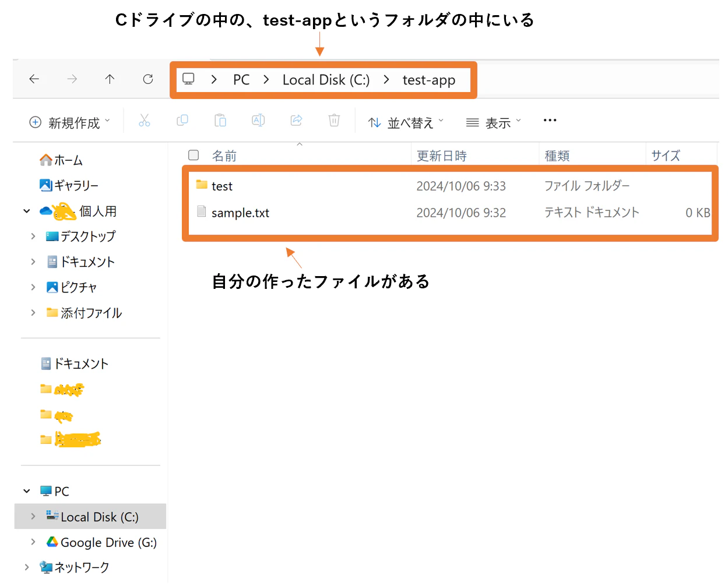This screenshot has width=728, height=586.
Task: Toggle the select-all checkbox in header
Action: (x=194, y=155)
